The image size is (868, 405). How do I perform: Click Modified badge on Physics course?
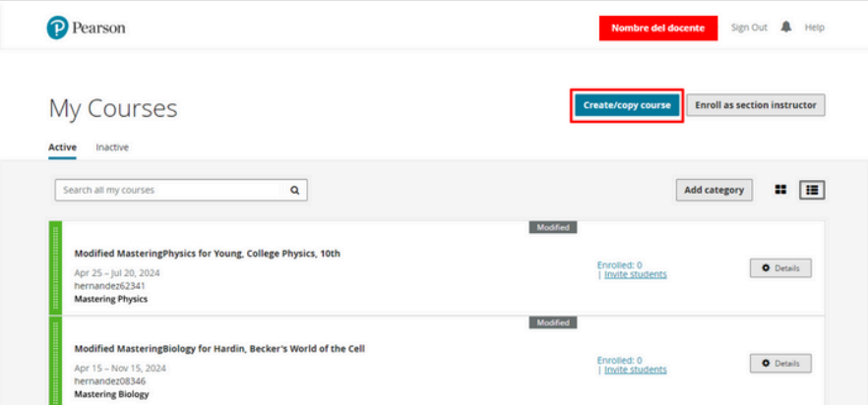[553, 227]
